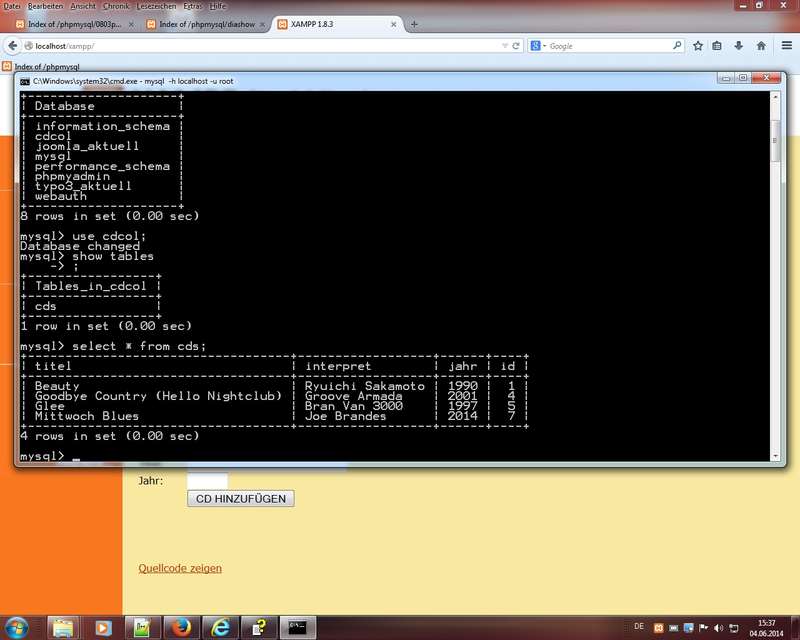Open the Firefox hamburger menu
Screen dimensions: 800x640
tap(785, 45)
